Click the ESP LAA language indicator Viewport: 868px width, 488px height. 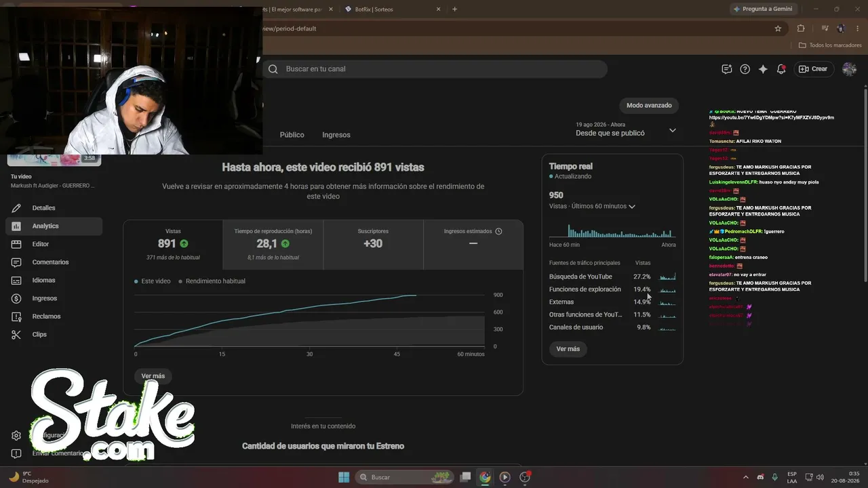792,477
